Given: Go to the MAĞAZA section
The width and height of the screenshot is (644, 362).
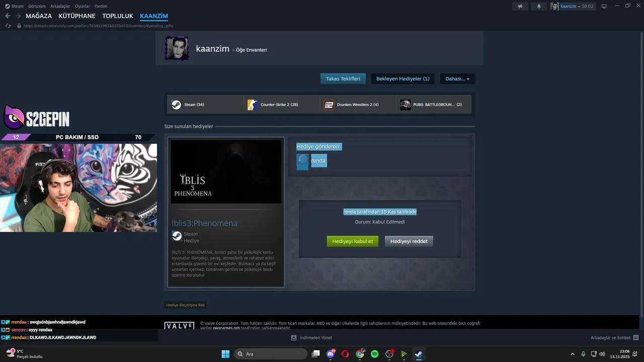Looking at the screenshot, I should 39,16.
